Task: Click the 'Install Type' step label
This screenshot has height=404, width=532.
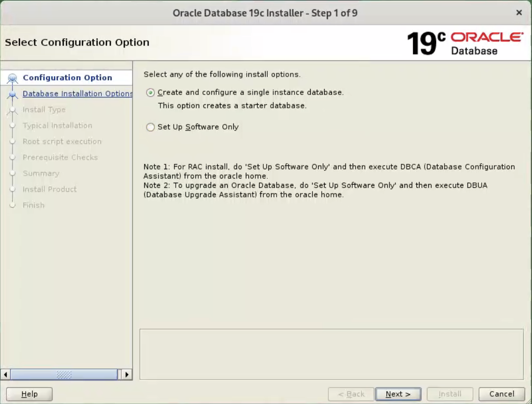Action: pos(44,110)
